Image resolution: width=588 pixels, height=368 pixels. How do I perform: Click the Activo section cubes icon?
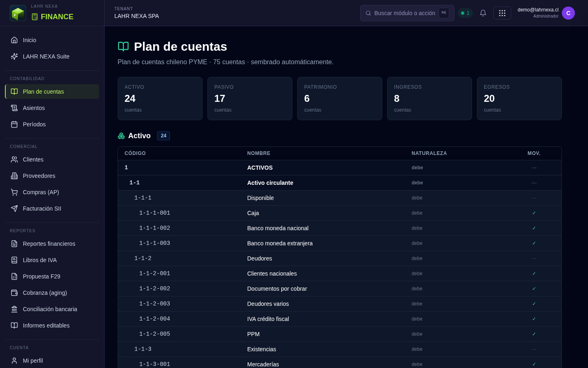coord(121,136)
